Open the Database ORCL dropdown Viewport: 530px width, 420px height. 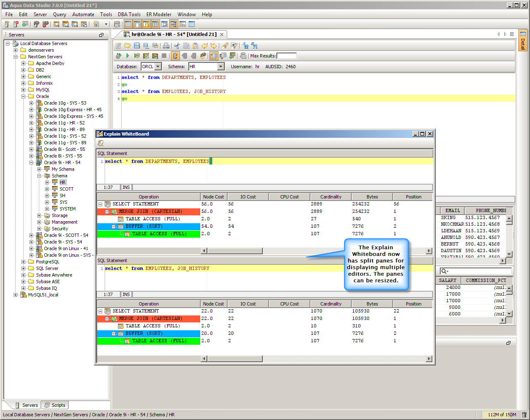pyautogui.click(x=157, y=67)
